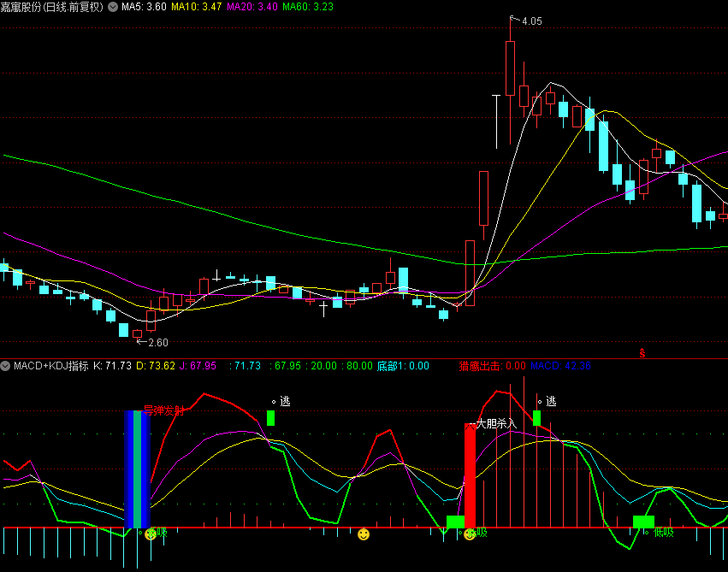The width and height of the screenshot is (728, 572).
Task: Click the 大胆杀入 signal label
Action: tap(496, 423)
